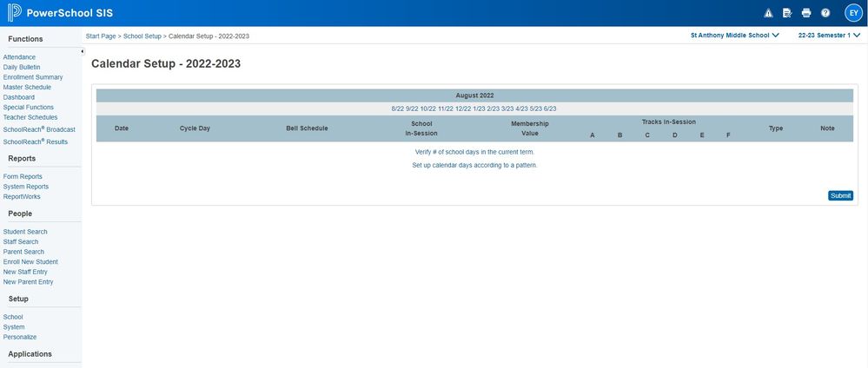Select the 9/22 month link
The image size is (868, 368).
click(412, 108)
